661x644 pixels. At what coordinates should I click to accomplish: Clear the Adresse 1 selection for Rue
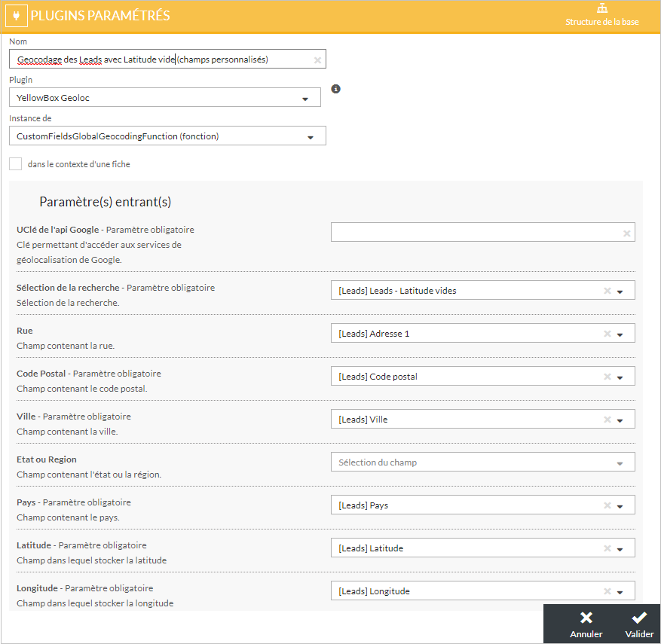pyautogui.click(x=607, y=334)
